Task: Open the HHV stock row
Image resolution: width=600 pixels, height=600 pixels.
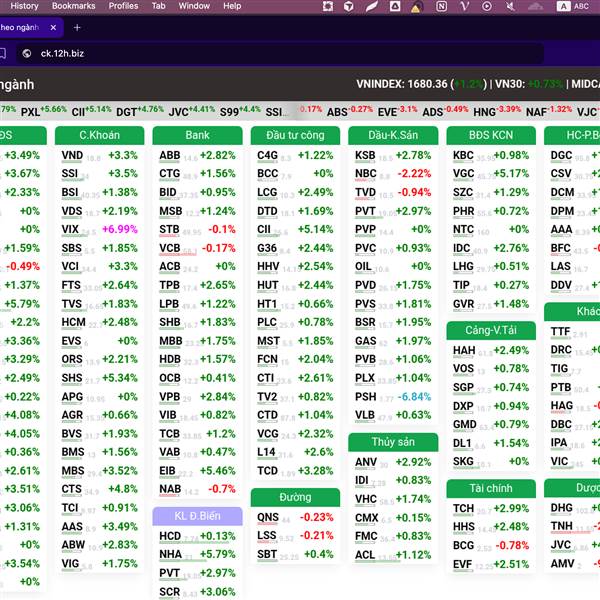Action: pos(295,267)
